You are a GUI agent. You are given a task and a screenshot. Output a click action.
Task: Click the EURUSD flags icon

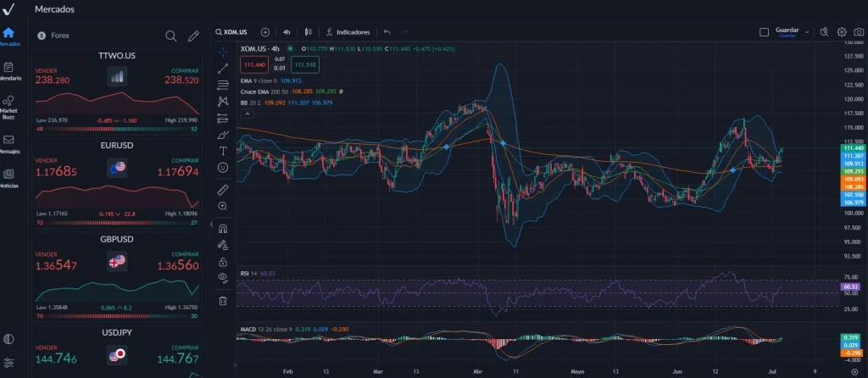(x=117, y=167)
